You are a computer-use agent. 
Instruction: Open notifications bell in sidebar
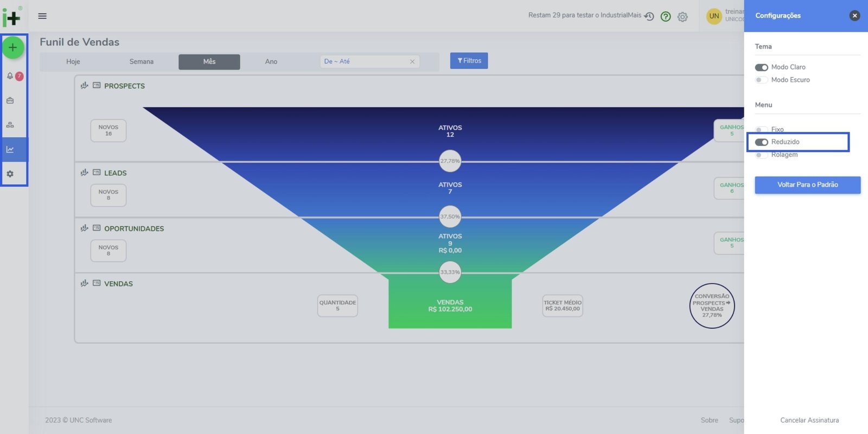coord(10,76)
